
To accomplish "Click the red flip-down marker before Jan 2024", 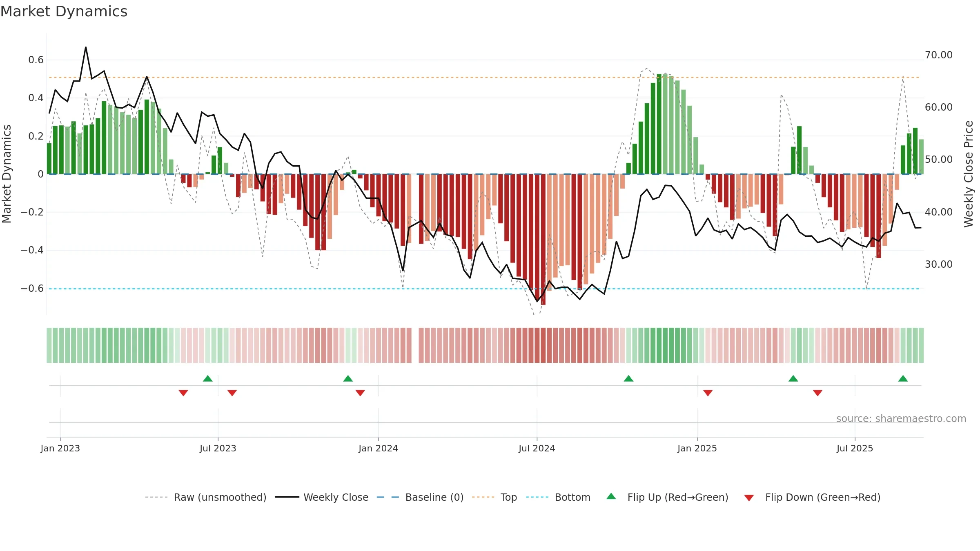I will (x=360, y=393).
